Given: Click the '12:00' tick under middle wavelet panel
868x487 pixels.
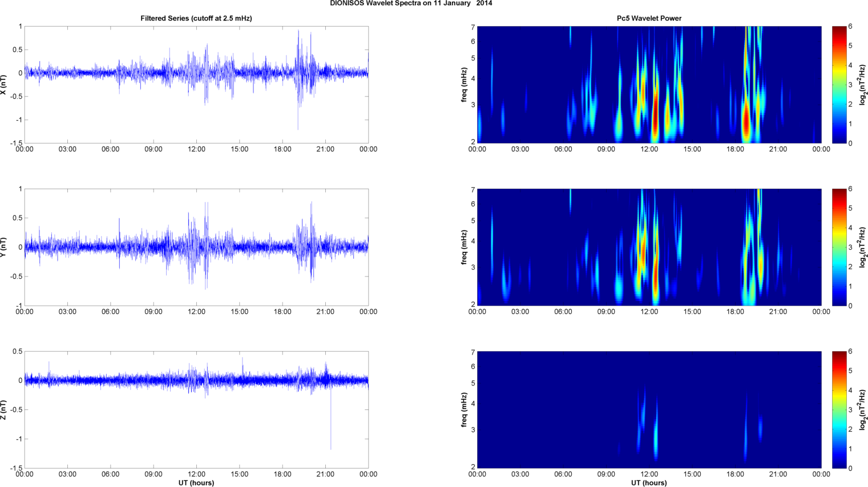Looking at the screenshot, I should pos(649,312).
